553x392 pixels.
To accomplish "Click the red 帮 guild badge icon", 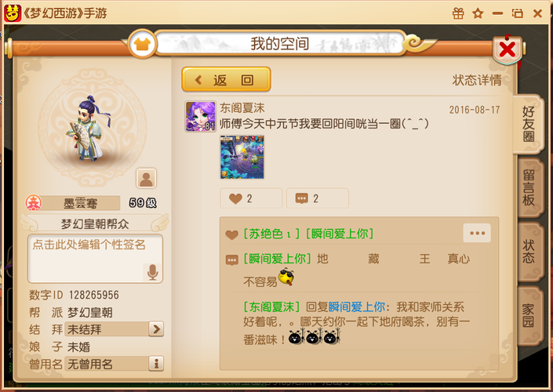I will (x=34, y=203).
